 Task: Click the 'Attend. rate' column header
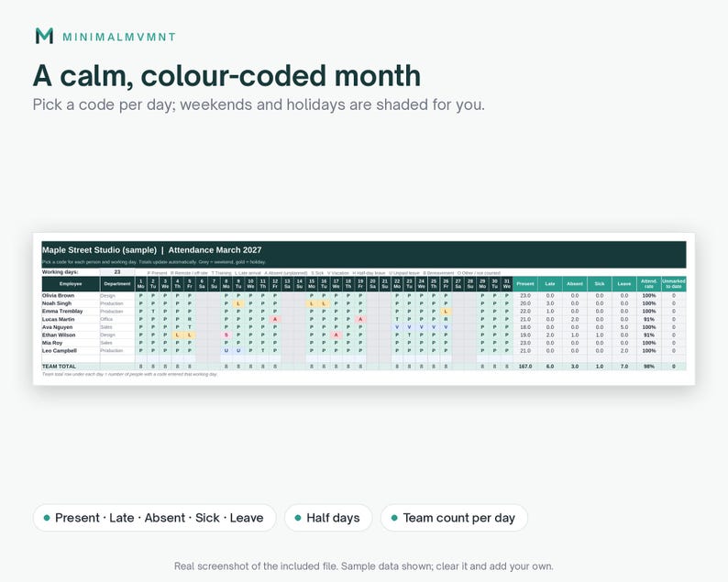(648, 283)
